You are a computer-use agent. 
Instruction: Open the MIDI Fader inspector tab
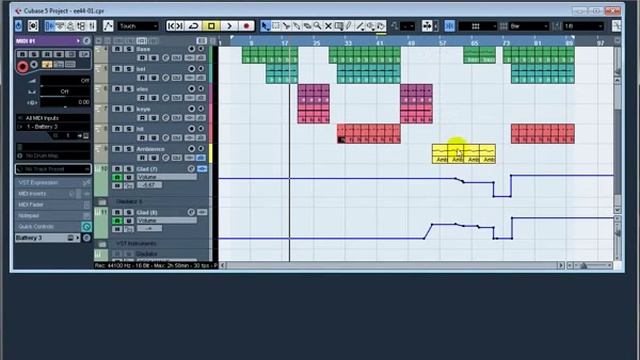click(53, 204)
